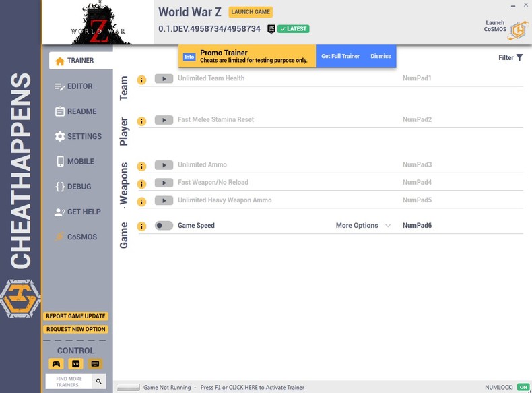Click the Info badge in promo banner

tap(189, 57)
